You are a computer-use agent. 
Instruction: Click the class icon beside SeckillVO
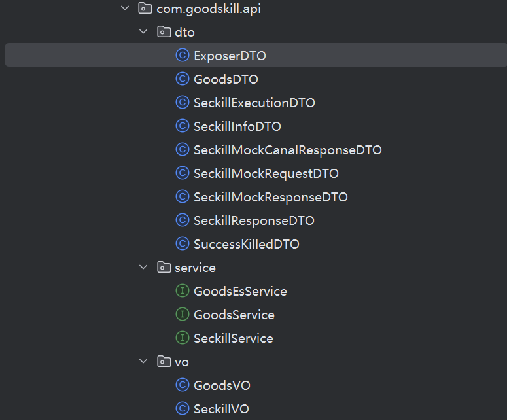(x=183, y=409)
